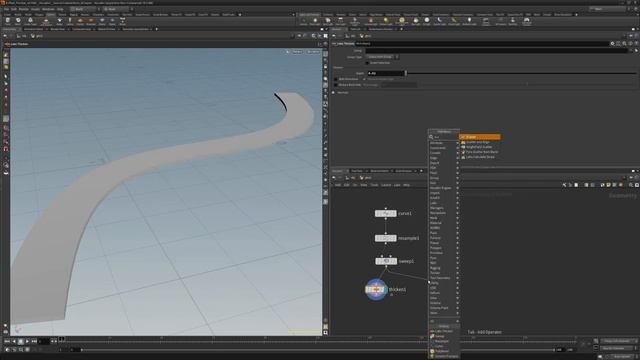Click the Sweep history entry icon
The image size is (640, 360).
point(432,336)
